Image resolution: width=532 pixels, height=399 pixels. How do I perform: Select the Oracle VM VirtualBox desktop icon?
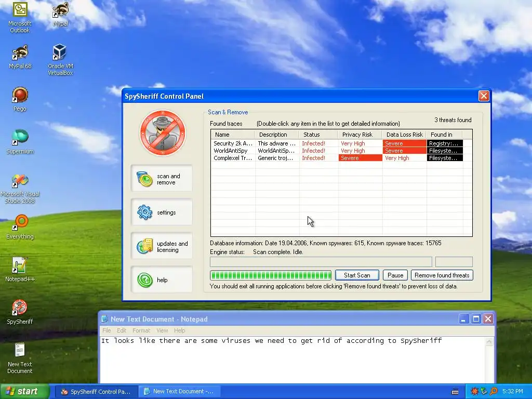click(60, 60)
